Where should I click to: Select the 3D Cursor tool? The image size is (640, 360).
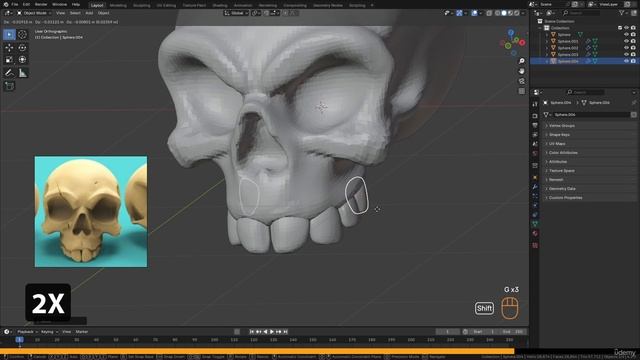click(x=22, y=35)
